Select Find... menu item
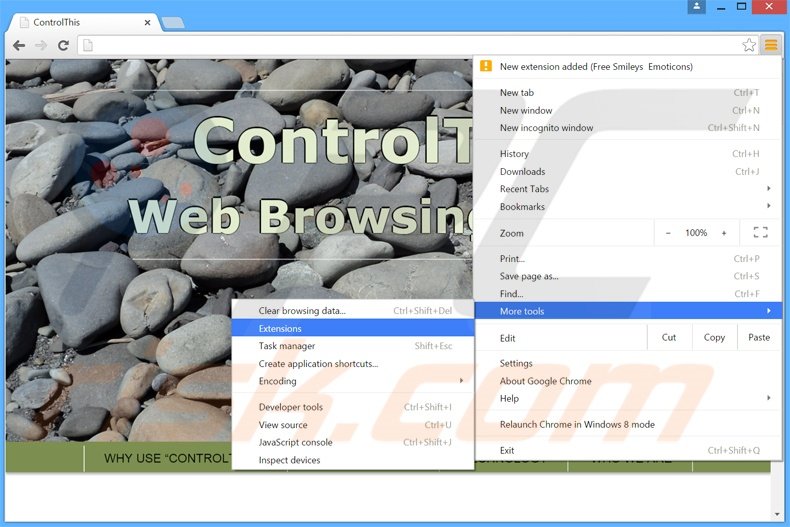This screenshot has width=790, height=527. [628, 294]
